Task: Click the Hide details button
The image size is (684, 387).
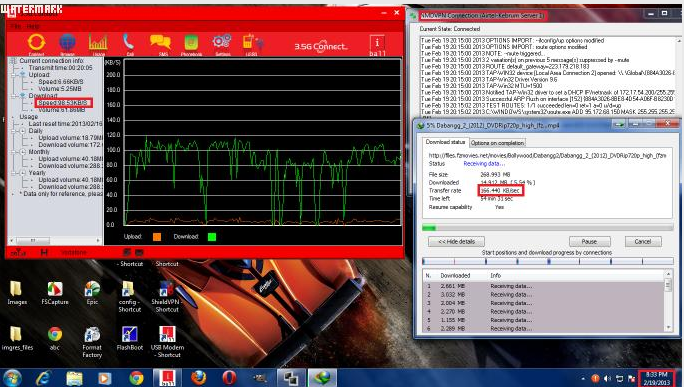Action: [456, 242]
